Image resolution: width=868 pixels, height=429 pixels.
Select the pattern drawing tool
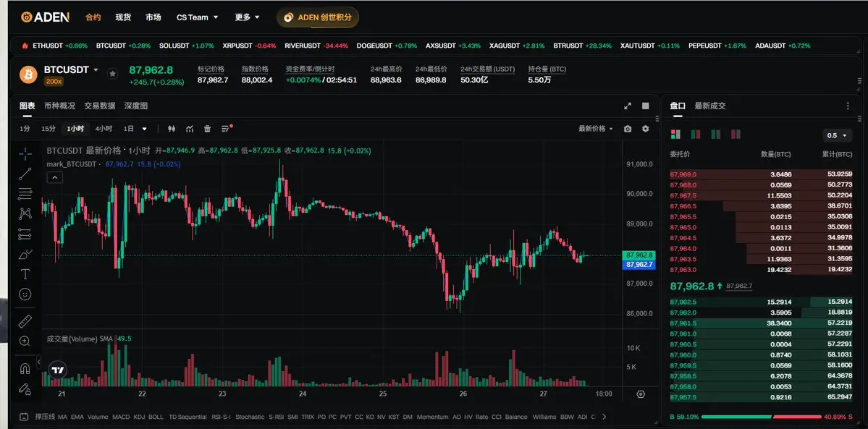[25, 213]
